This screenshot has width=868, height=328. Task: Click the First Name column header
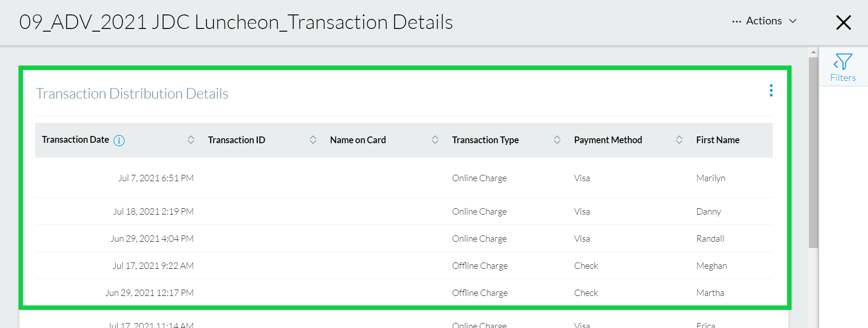point(717,140)
